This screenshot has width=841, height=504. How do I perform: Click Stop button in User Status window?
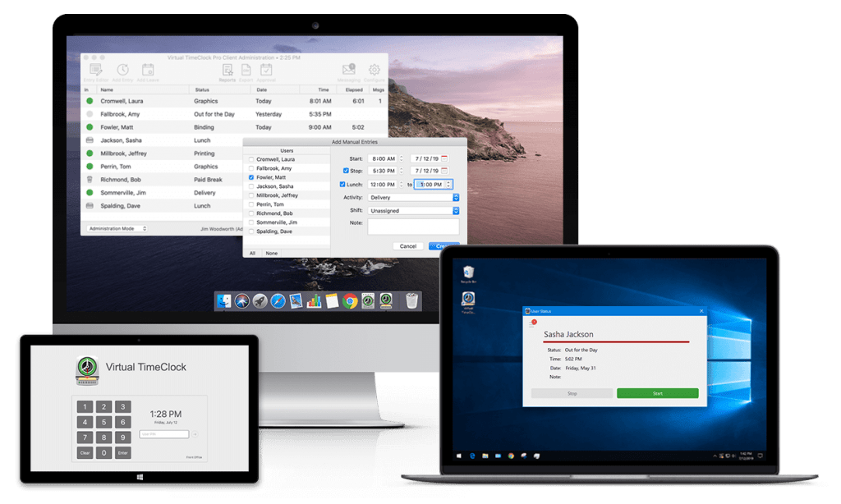(x=572, y=393)
